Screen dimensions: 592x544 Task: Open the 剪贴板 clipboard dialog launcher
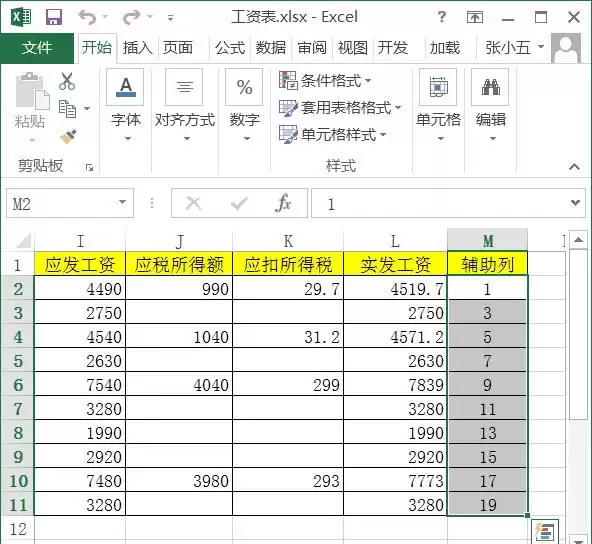(89, 167)
